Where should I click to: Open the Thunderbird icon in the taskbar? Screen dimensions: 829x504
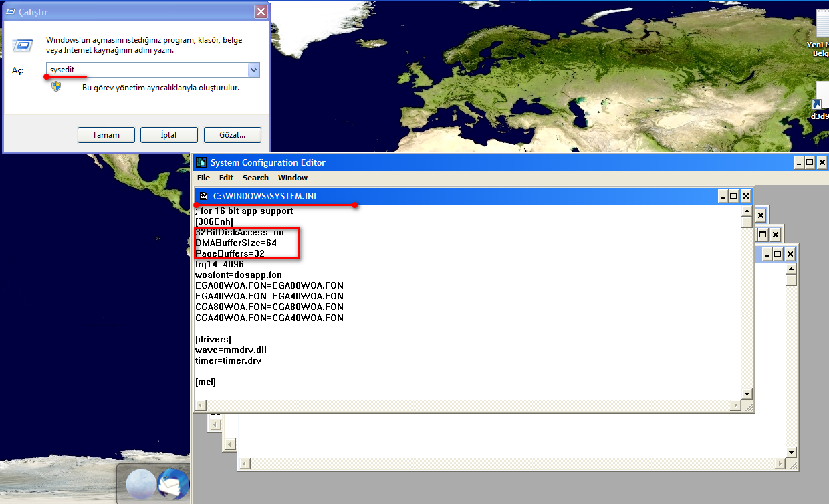[172, 483]
